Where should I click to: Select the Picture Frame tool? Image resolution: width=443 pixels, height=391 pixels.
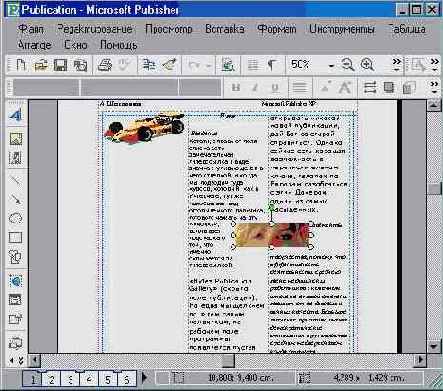pyautogui.click(x=16, y=138)
